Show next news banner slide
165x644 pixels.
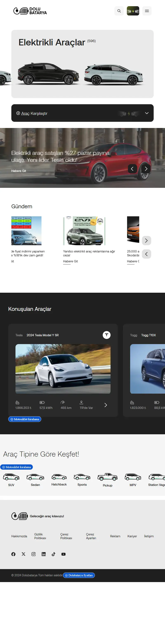(x=146, y=169)
